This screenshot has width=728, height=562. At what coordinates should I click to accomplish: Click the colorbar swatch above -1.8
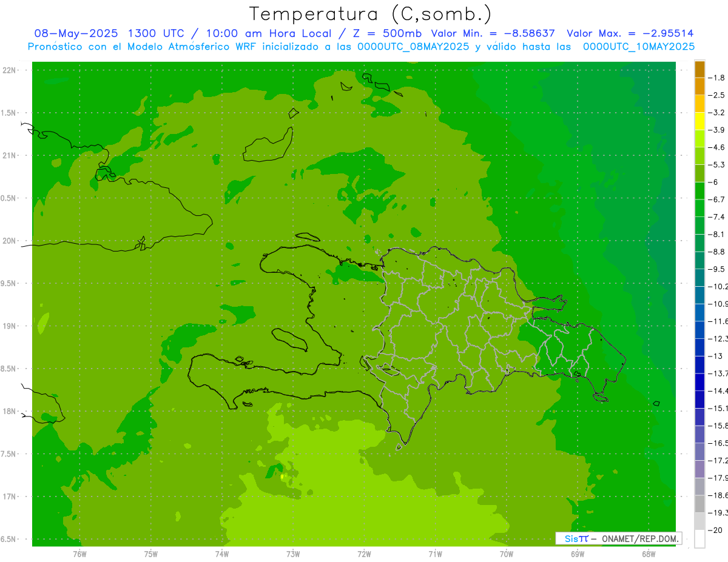point(700,69)
